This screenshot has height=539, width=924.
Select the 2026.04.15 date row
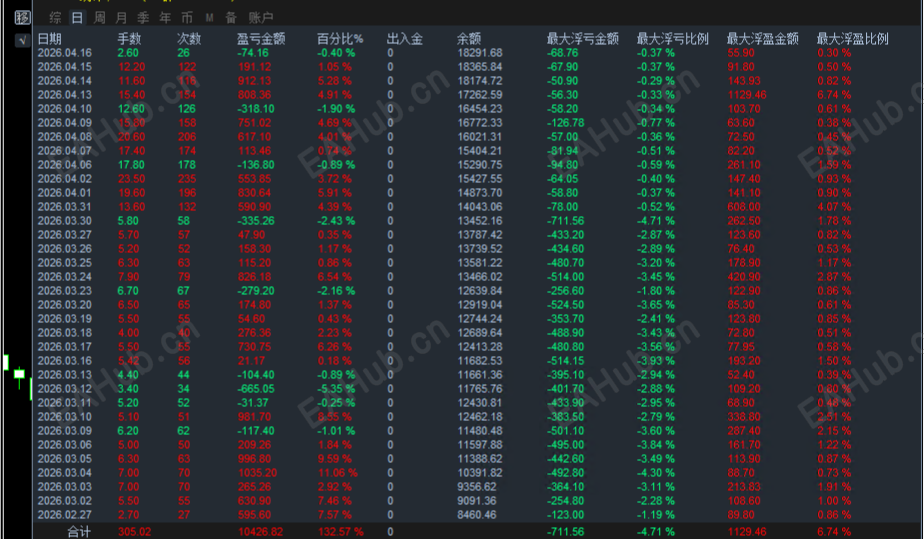click(65, 67)
